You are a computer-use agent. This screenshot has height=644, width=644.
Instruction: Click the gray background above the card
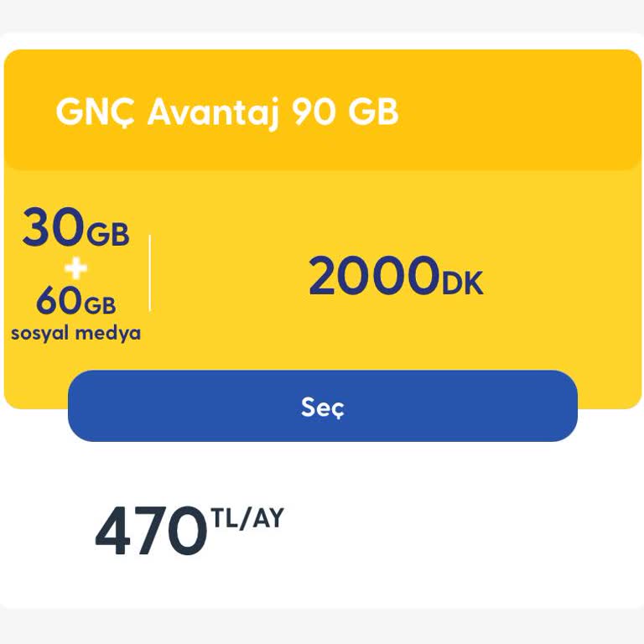(322, 17)
